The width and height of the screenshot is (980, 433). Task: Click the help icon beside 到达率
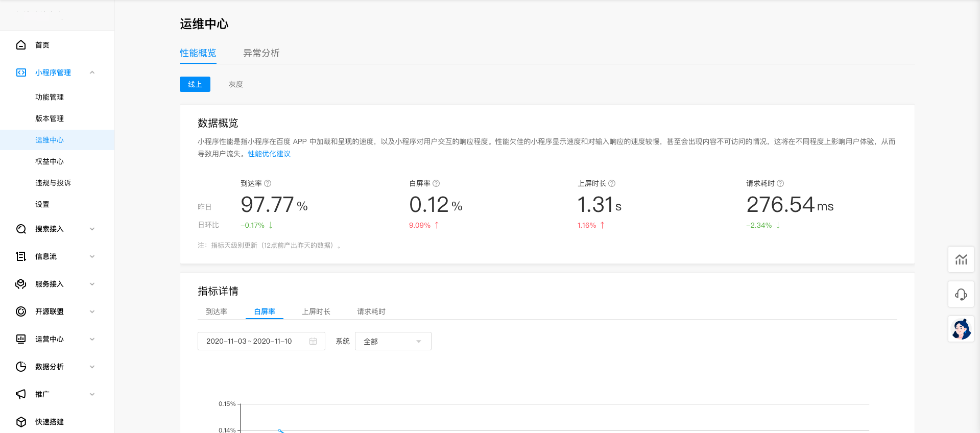coord(268,183)
